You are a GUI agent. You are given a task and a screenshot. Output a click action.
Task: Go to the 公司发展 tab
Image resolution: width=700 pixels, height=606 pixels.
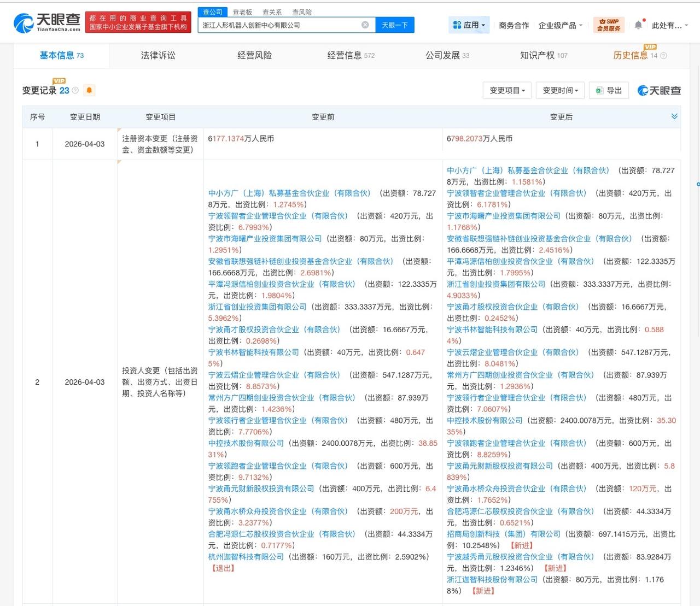[447, 55]
